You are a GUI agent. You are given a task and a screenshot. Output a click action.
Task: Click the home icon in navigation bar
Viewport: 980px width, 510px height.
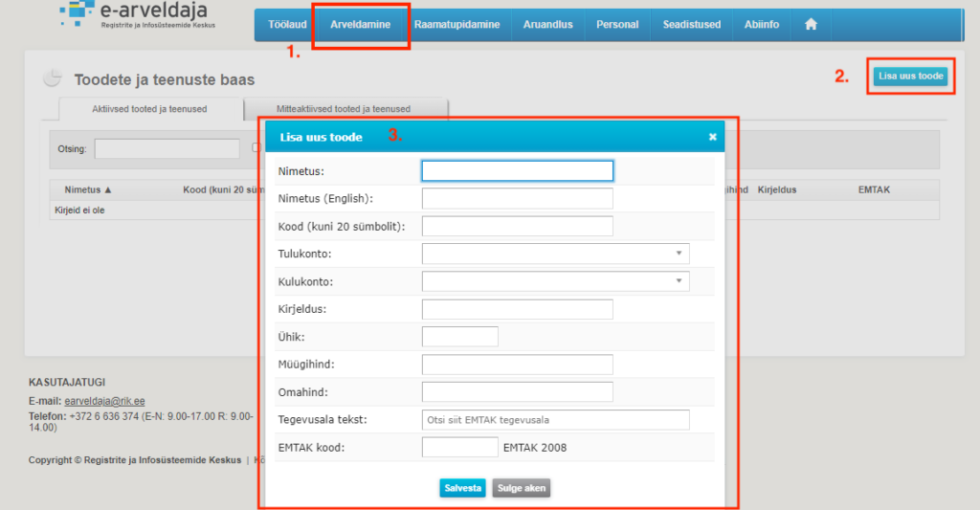click(x=811, y=25)
